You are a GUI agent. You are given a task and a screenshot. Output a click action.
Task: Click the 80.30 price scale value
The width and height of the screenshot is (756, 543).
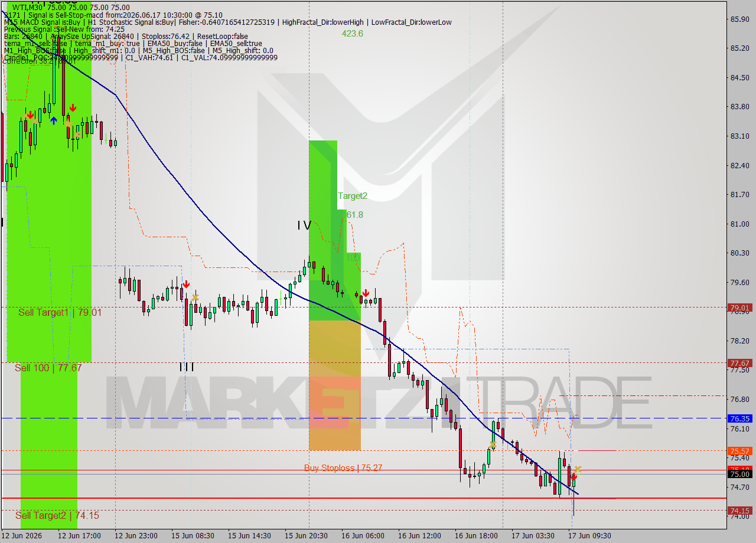(740, 253)
